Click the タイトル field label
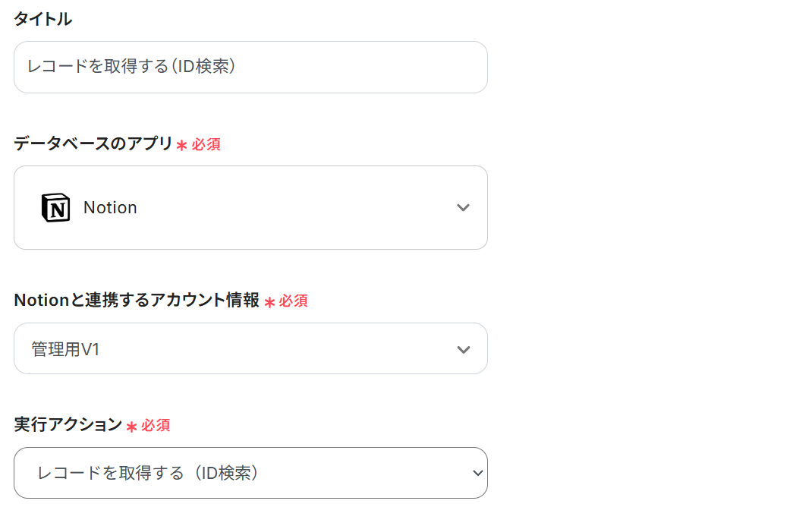This screenshot has height=526, width=812. click(43, 20)
